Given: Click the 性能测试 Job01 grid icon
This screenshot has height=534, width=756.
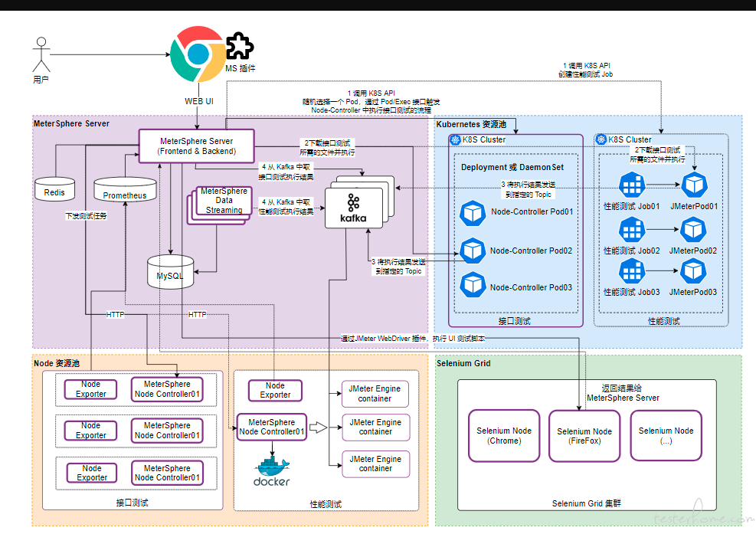Looking at the screenshot, I should [x=632, y=185].
